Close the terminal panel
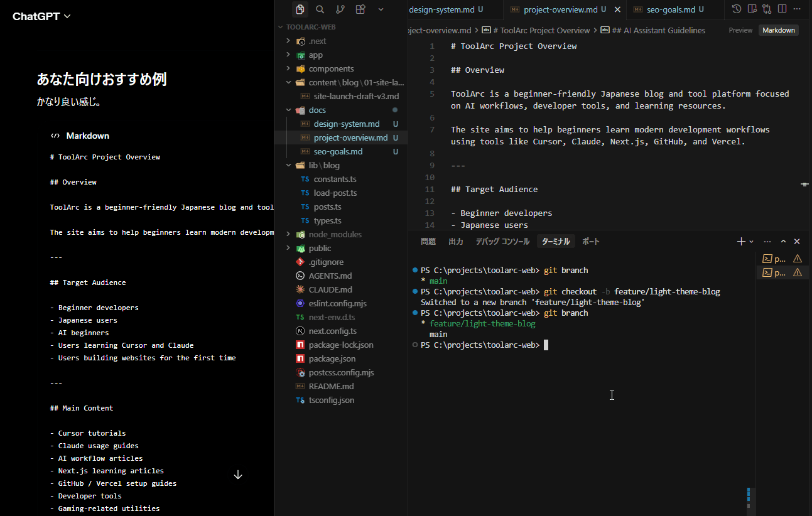Viewport: 812px width, 516px height. coord(797,241)
